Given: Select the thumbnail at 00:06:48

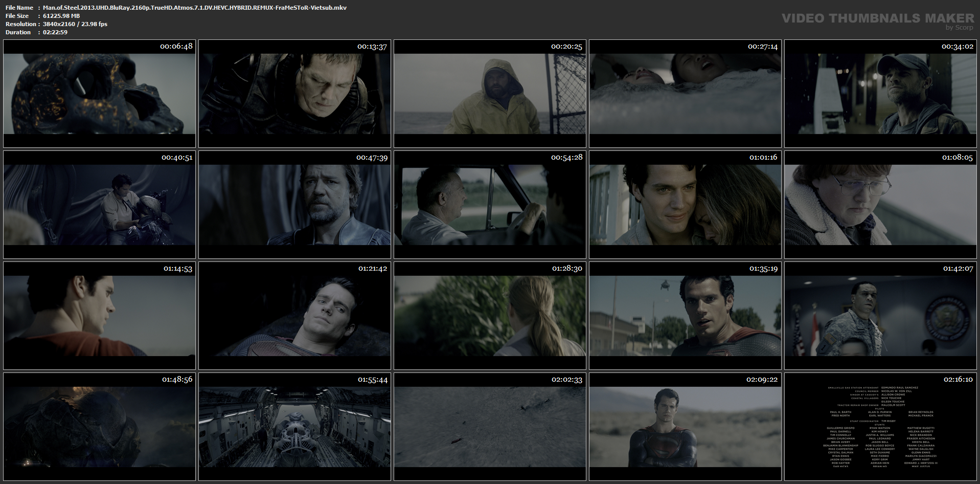Looking at the screenshot, I should click(99, 94).
